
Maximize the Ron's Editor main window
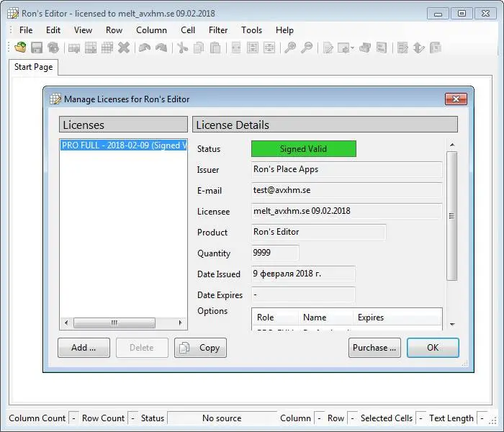click(x=462, y=14)
